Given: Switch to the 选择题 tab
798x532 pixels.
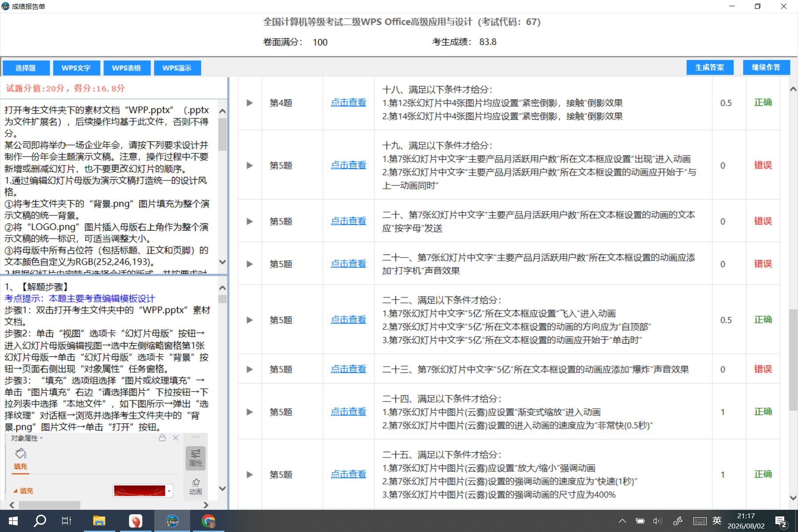Looking at the screenshot, I should pyautogui.click(x=26, y=68).
